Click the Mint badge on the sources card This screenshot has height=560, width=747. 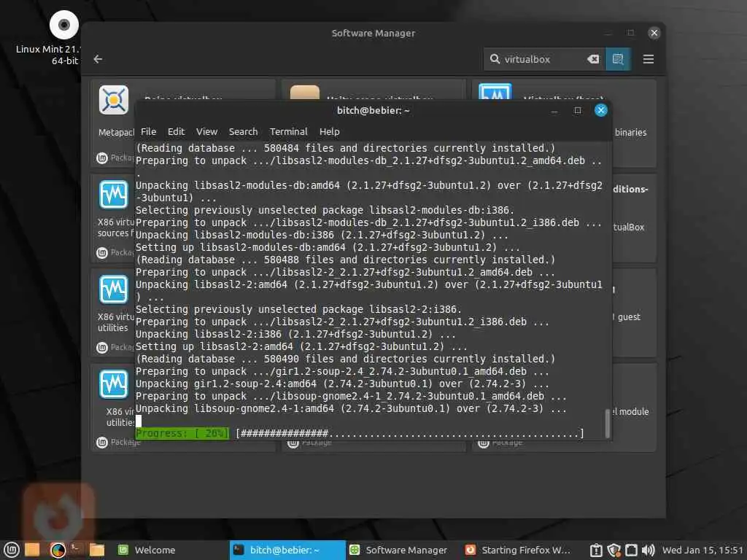coord(102,252)
